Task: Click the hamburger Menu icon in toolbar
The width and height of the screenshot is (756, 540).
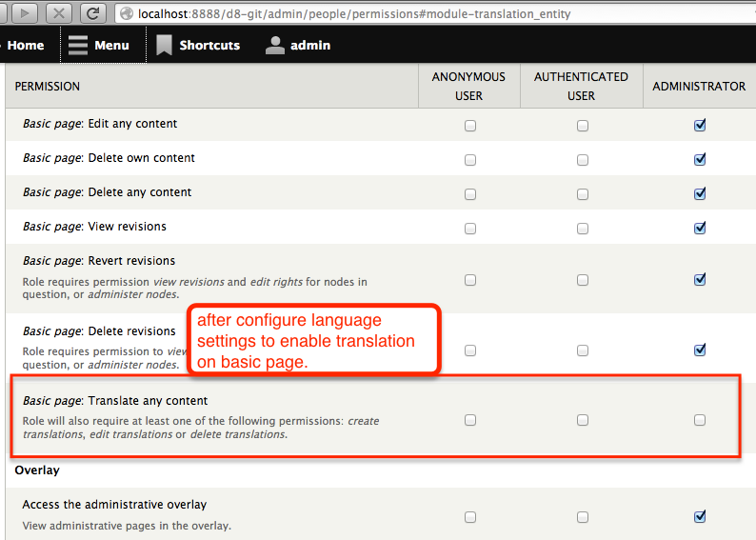Action: click(78, 45)
